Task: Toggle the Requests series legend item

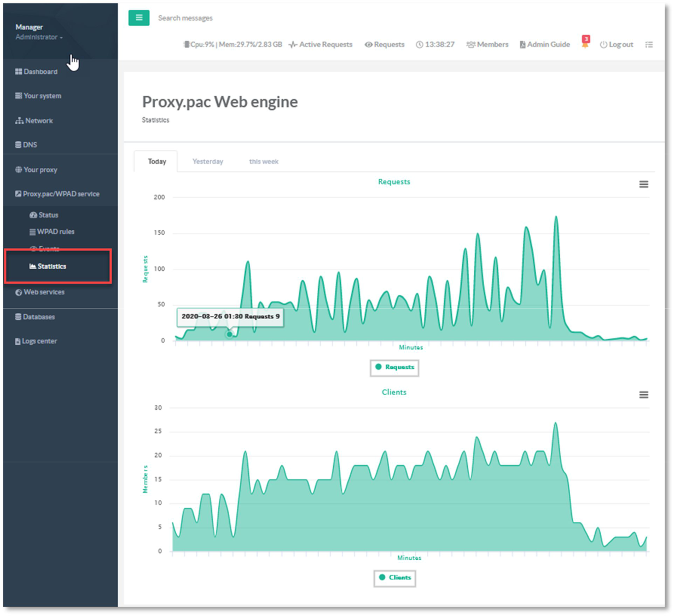Action: click(394, 367)
